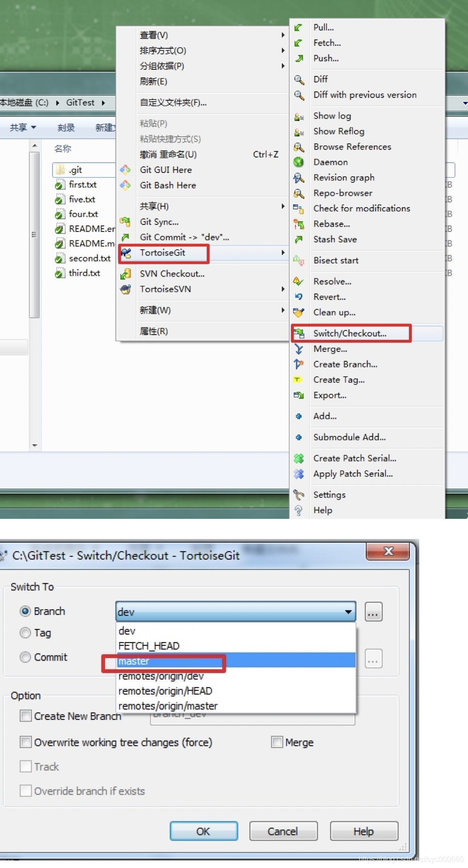Click the Create Patch Serial icon

point(299,458)
